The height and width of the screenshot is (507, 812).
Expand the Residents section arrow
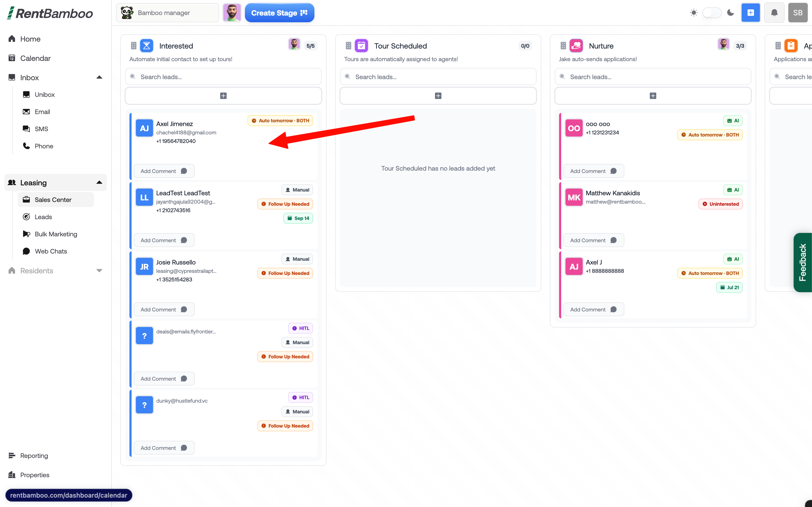coord(99,271)
